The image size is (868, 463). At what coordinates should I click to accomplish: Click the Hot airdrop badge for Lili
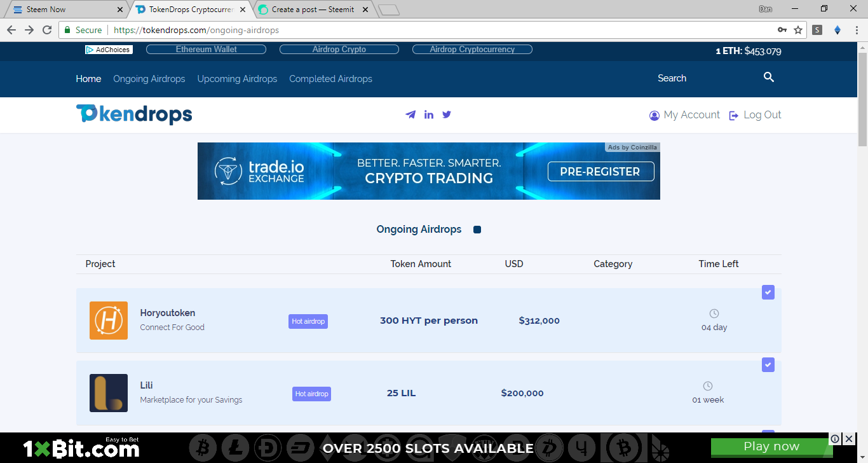tap(312, 394)
